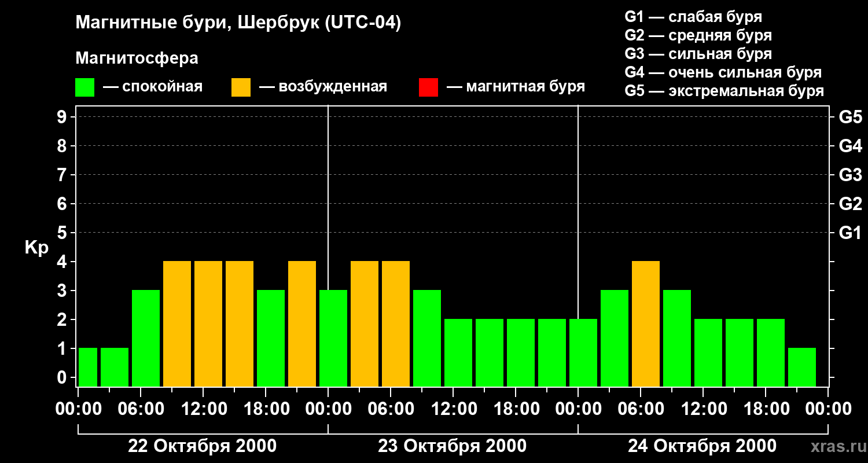Click '06:00' time label of 24 Октября
868x463 pixels.
640,409
